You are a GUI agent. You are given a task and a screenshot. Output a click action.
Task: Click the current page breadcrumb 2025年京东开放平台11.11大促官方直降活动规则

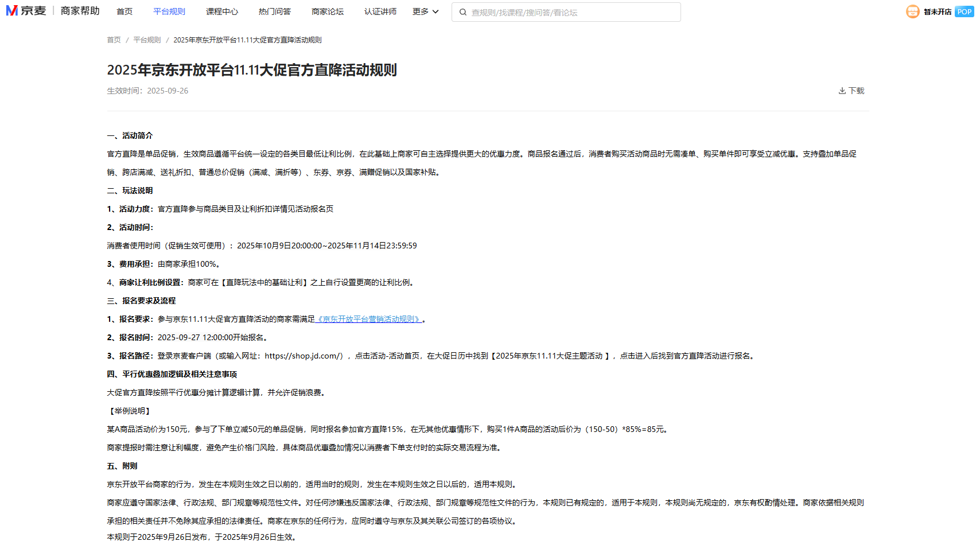247,40
